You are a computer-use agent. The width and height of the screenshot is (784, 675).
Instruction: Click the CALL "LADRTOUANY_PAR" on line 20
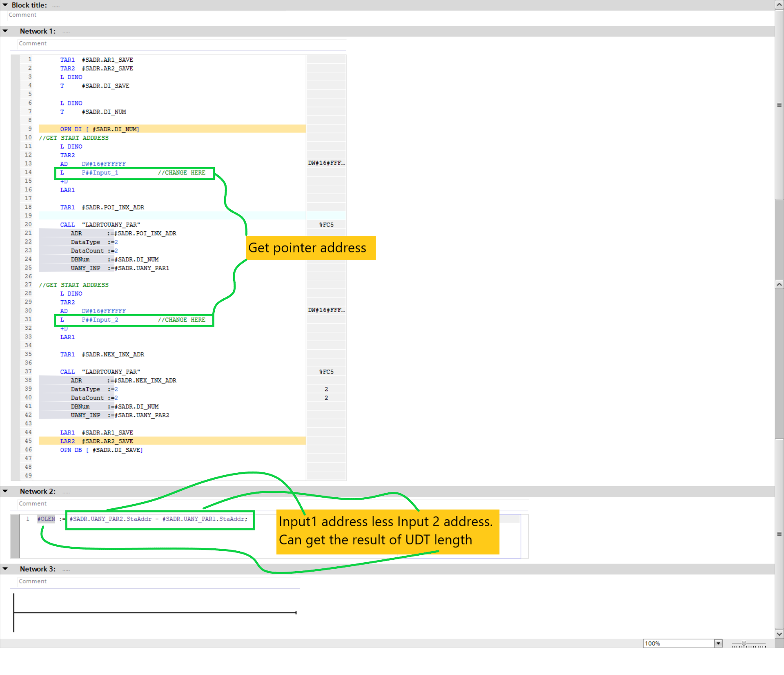100,225
